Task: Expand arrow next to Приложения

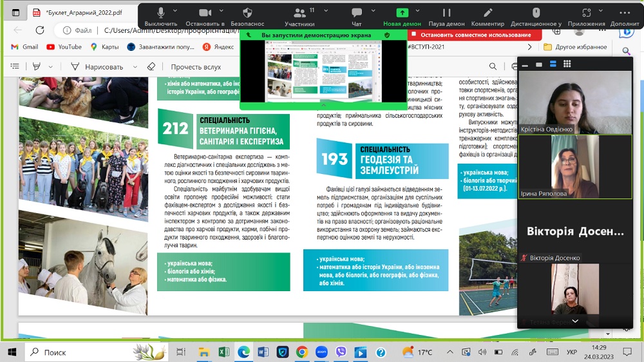Action: coord(600,11)
